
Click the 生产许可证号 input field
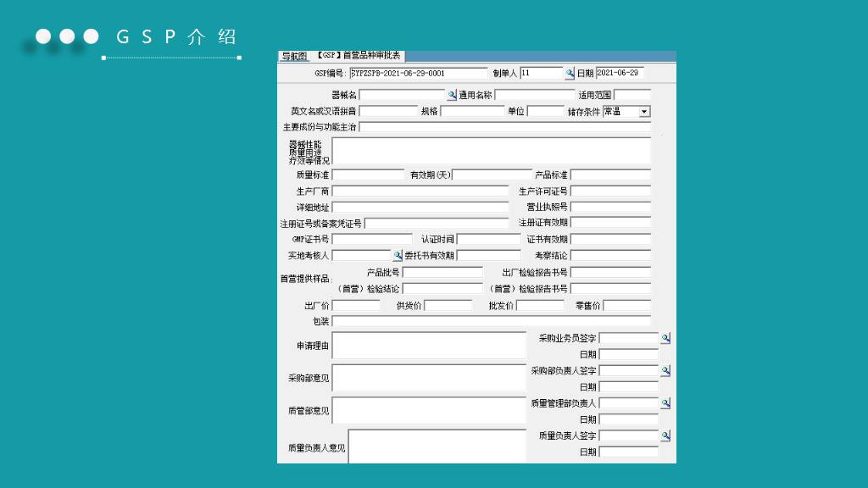click(x=610, y=191)
